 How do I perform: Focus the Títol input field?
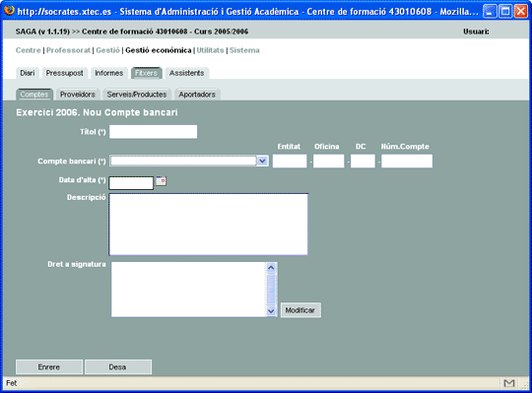(x=153, y=132)
